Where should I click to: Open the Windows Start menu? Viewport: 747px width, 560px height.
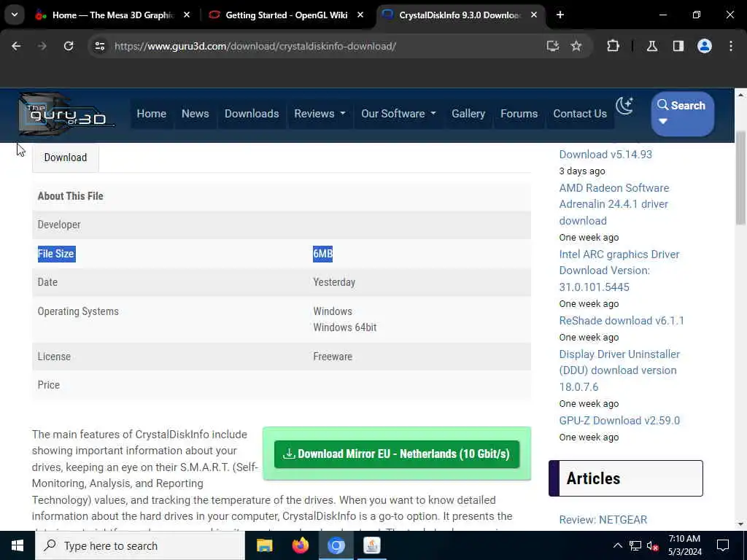[x=18, y=545]
